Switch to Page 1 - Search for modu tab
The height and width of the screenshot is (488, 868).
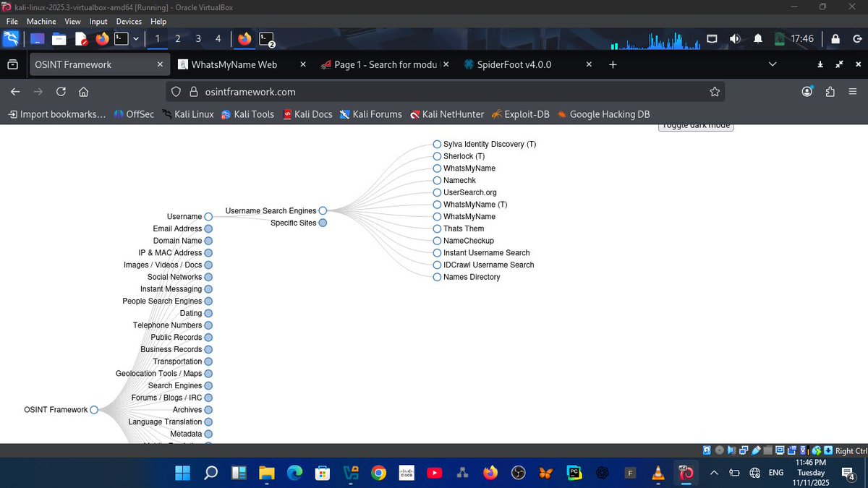(x=386, y=64)
